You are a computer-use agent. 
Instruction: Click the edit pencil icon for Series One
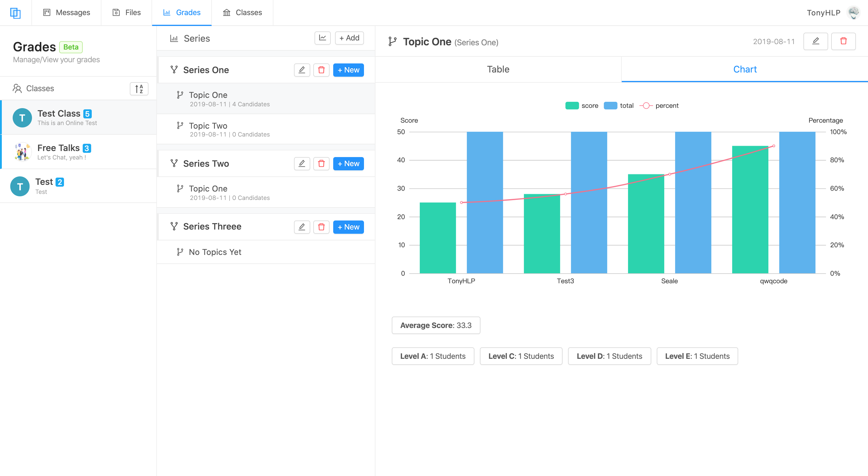coord(302,70)
